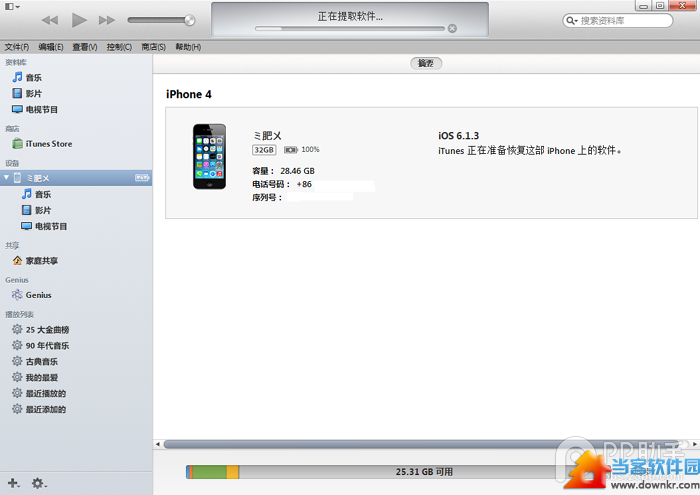
Task: Click the 100% battery indicator icon
Action: click(291, 150)
